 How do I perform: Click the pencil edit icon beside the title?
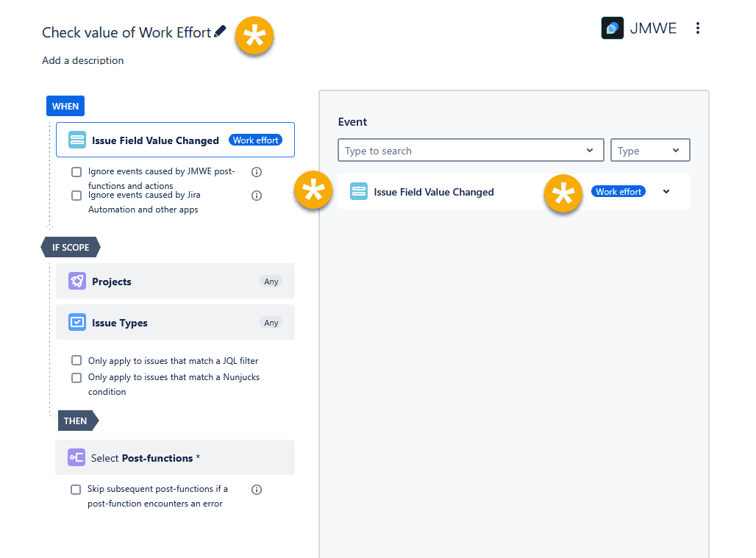pyautogui.click(x=220, y=32)
